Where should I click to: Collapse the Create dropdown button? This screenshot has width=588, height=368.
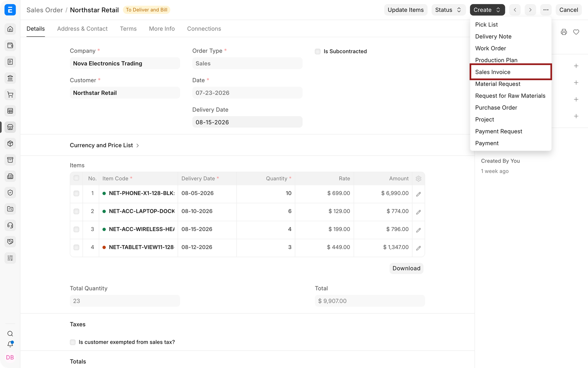(487, 10)
